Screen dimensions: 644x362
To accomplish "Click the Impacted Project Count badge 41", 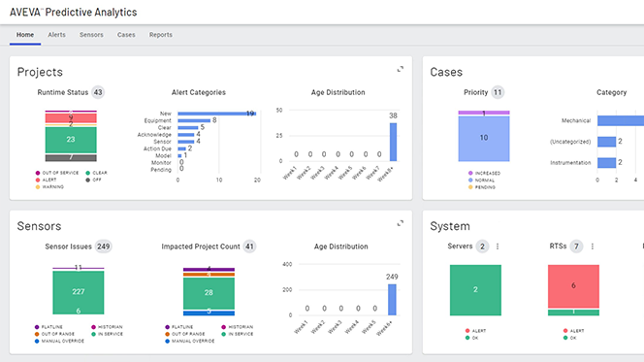I will click(249, 247).
